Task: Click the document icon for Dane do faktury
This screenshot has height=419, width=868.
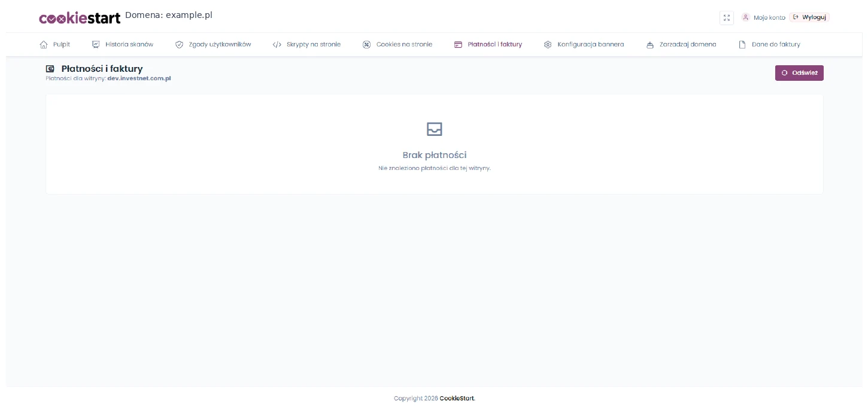Action: [742, 44]
